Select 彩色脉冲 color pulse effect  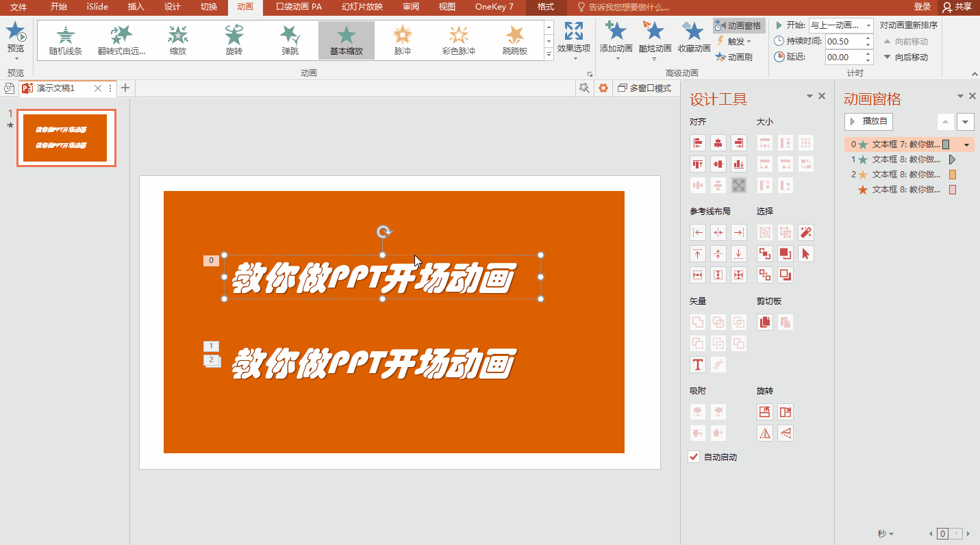point(459,40)
